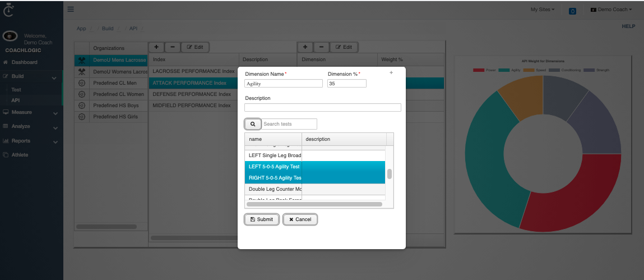Image resolution: width=644 pixels, height=280 pixels.
Task: Toggle Agility series in chart legend
Action: (516, 70)
